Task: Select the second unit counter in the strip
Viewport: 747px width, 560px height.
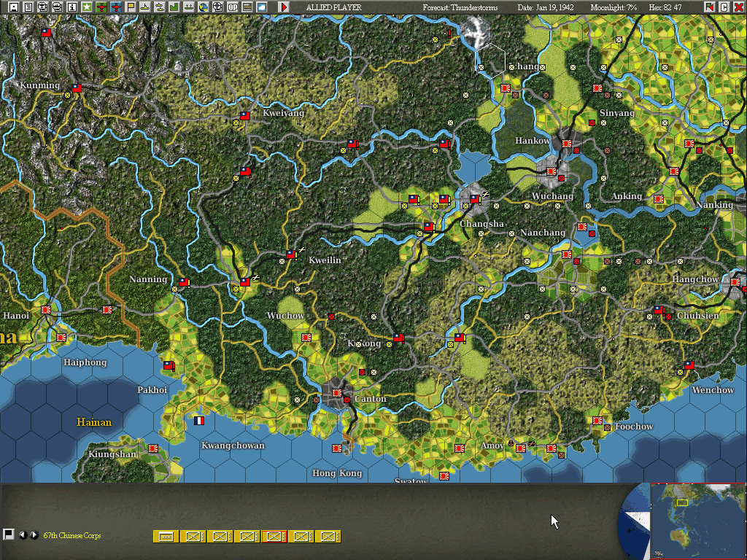Action: [x=193, y=537]
